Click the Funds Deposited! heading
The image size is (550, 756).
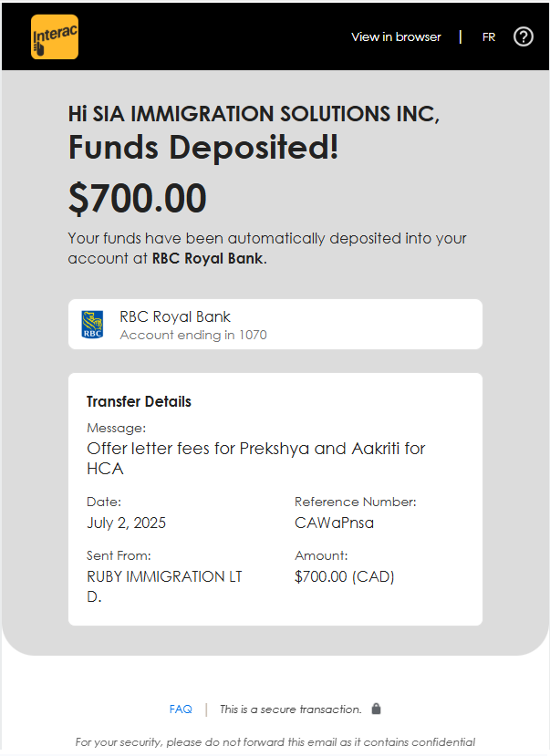pos(203,148)
